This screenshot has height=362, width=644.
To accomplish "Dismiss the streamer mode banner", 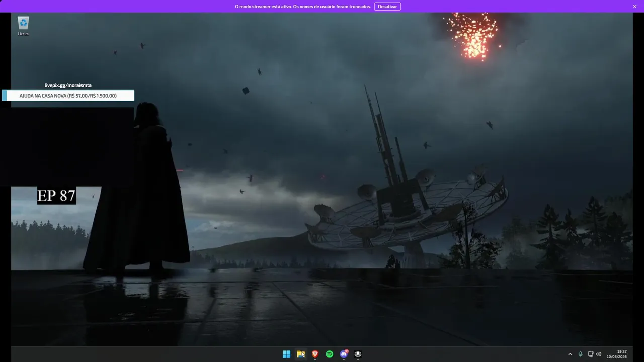I will pos(635,7).
